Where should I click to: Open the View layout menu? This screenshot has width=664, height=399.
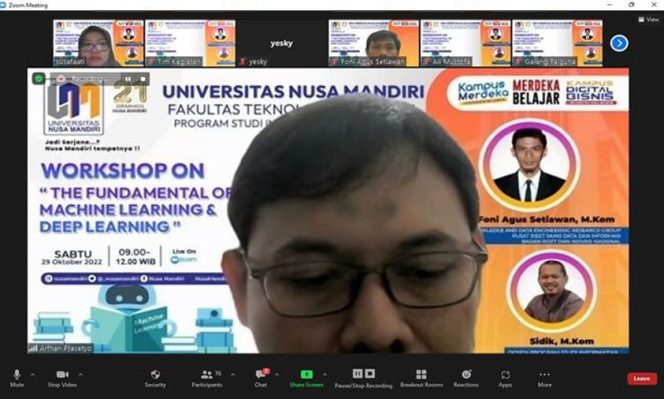pos(648,19)
